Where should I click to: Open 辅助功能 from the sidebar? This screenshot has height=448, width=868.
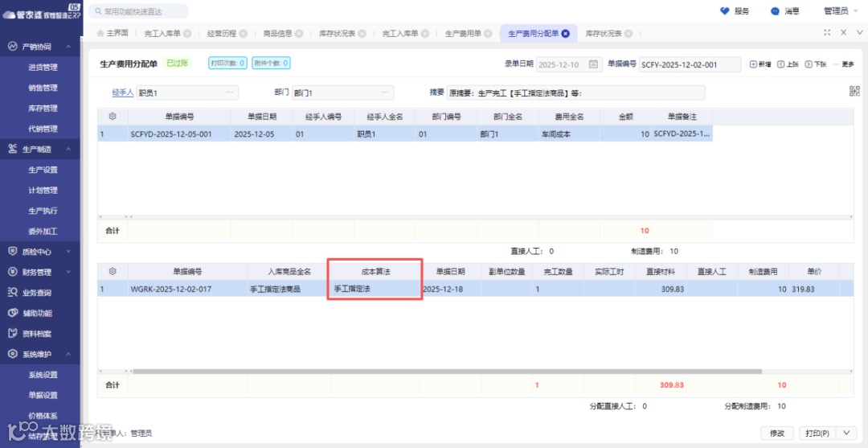coord(36,313)
